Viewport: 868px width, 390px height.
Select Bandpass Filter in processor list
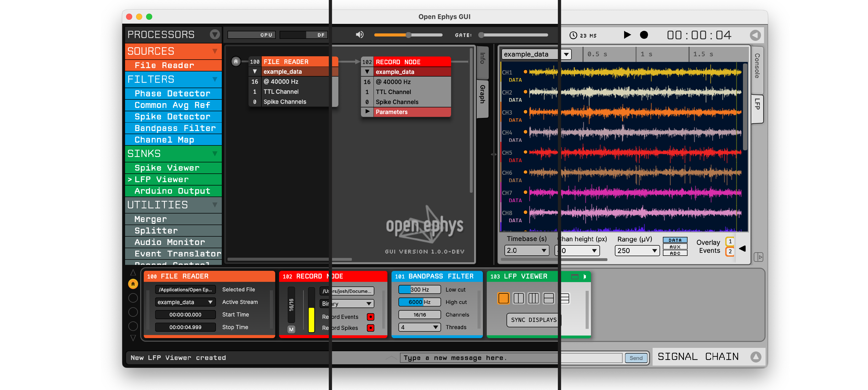point(174,128)
